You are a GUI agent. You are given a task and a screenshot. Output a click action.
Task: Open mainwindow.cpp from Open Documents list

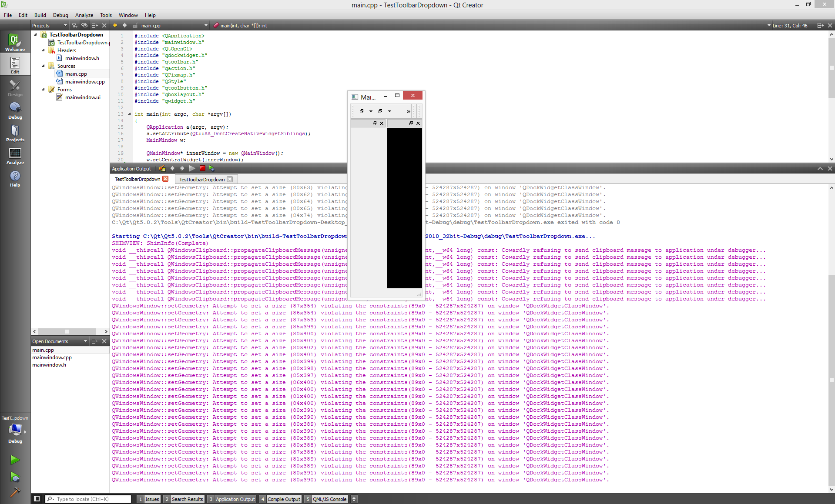(x=52, y=357)
